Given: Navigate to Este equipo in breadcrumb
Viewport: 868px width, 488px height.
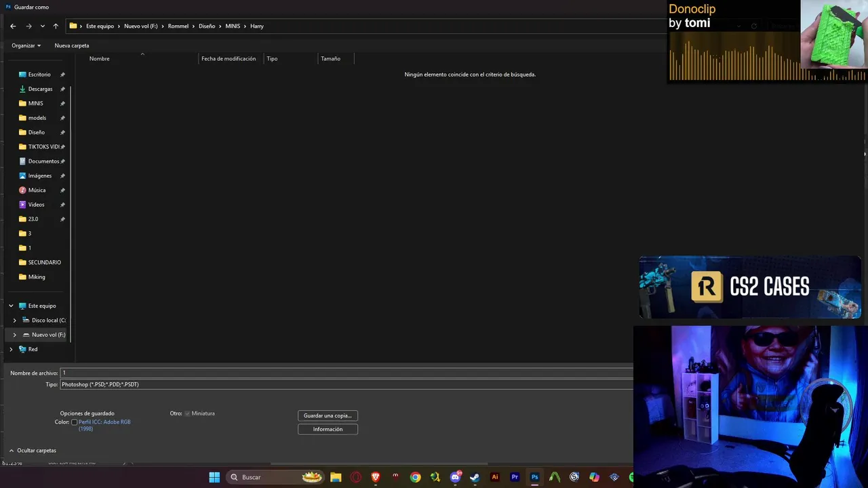Looking at the screenshot, I should 100,26.
